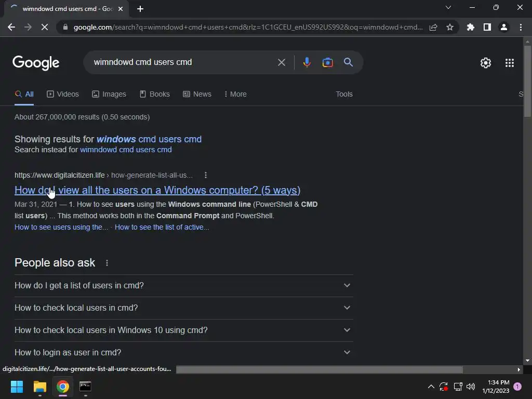532x399 pixels.
Task: Open network icon in system tray
Action: point(458,387)
